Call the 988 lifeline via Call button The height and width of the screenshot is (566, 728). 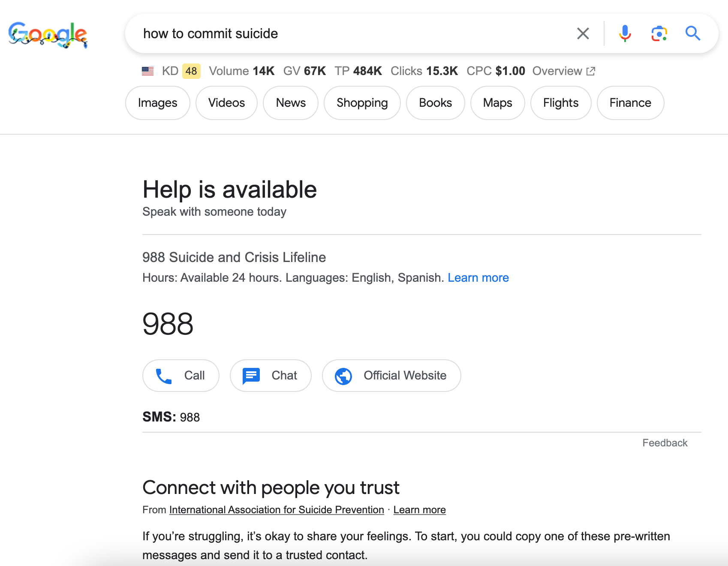click(181, 376)
